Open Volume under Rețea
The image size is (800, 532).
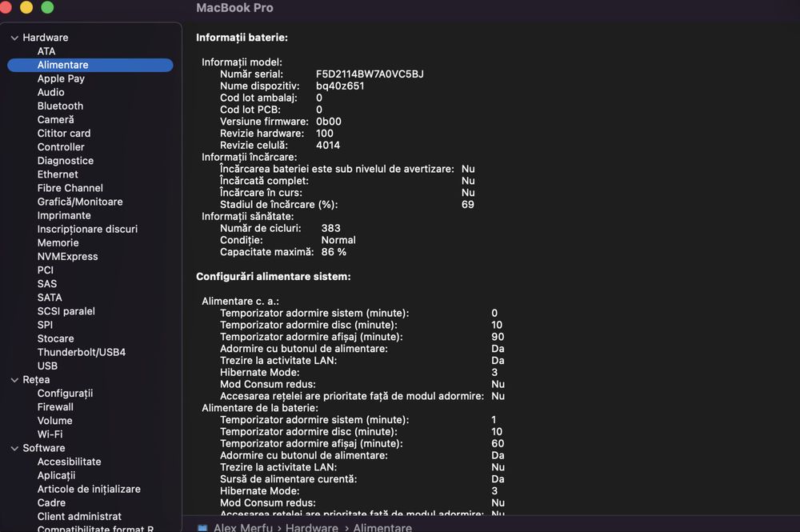[54, 421]
